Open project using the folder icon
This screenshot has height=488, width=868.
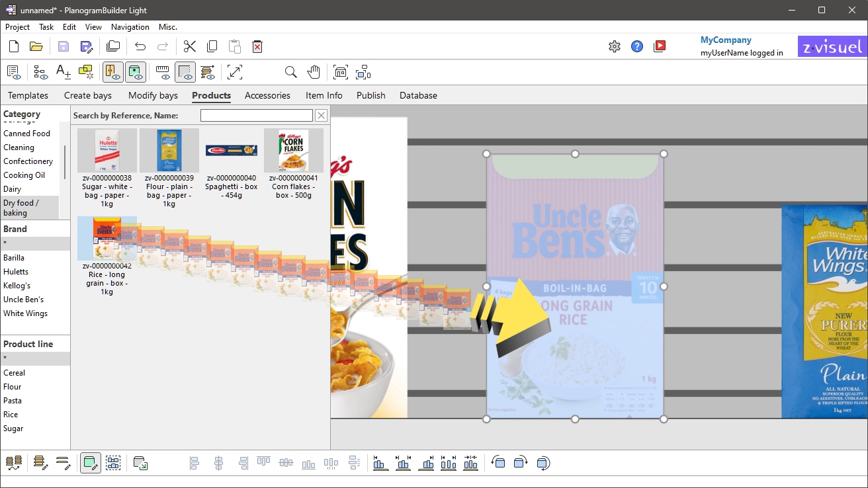click(36, 46)
